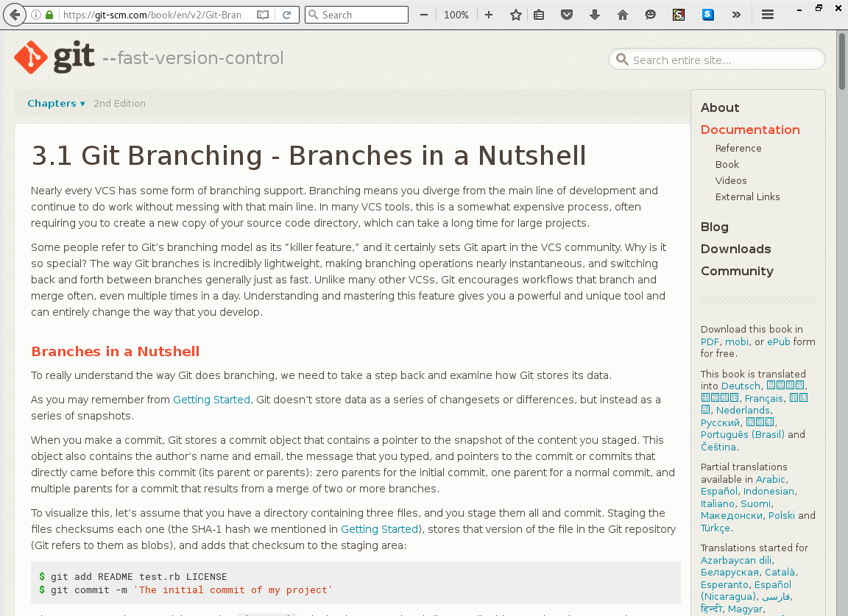
Task: Open External Links submenu item
Action: [747, 197]
